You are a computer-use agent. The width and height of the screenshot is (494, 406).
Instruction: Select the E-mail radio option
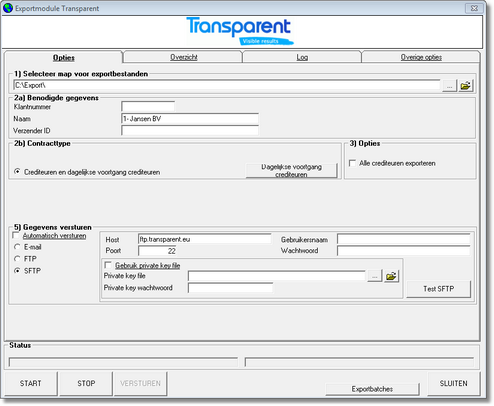click(17, 247)
